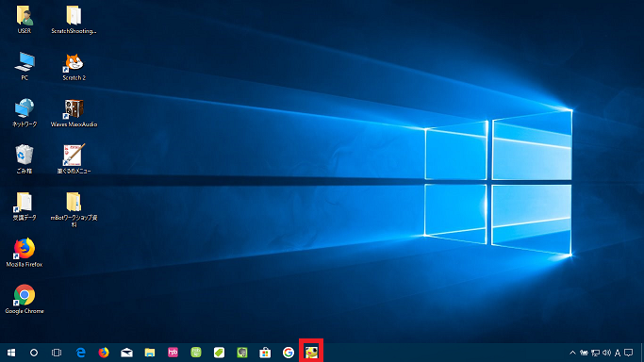Launch Firefox from the taskbar

[x=104, y=353]
